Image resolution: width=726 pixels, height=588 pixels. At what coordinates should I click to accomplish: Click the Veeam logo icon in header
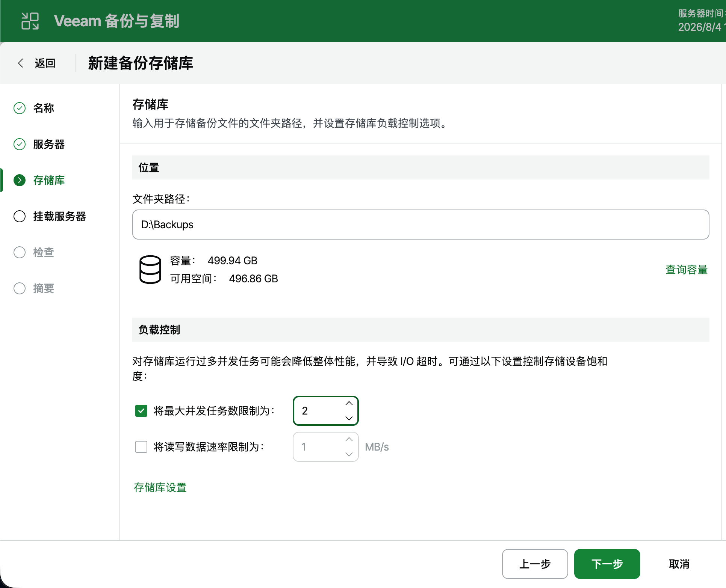[30, 21]
